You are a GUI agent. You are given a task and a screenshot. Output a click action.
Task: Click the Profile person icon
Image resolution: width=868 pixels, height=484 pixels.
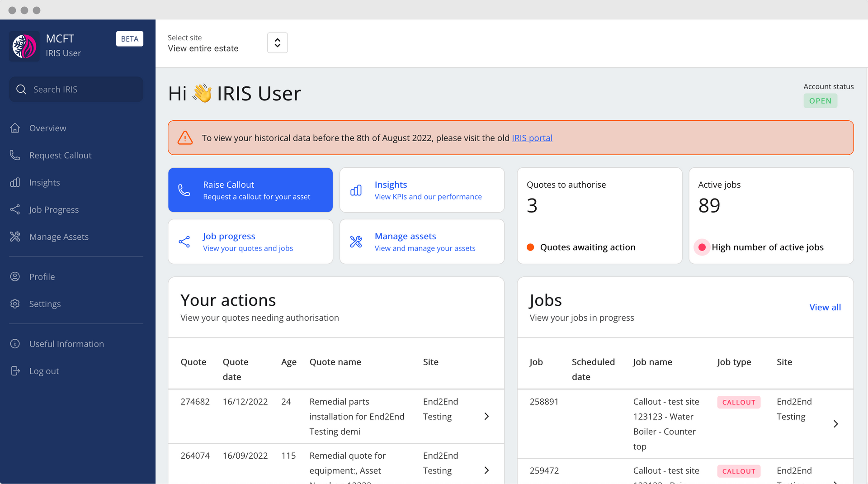15,276
